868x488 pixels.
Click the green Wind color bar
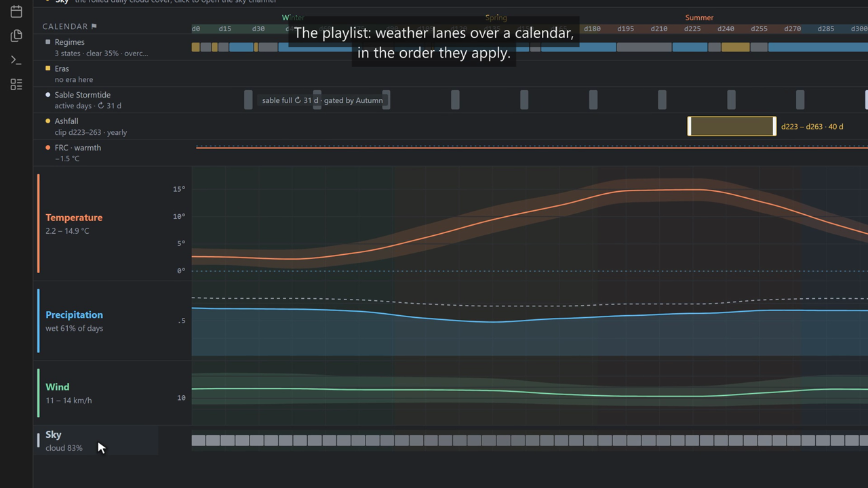(38, 393)
